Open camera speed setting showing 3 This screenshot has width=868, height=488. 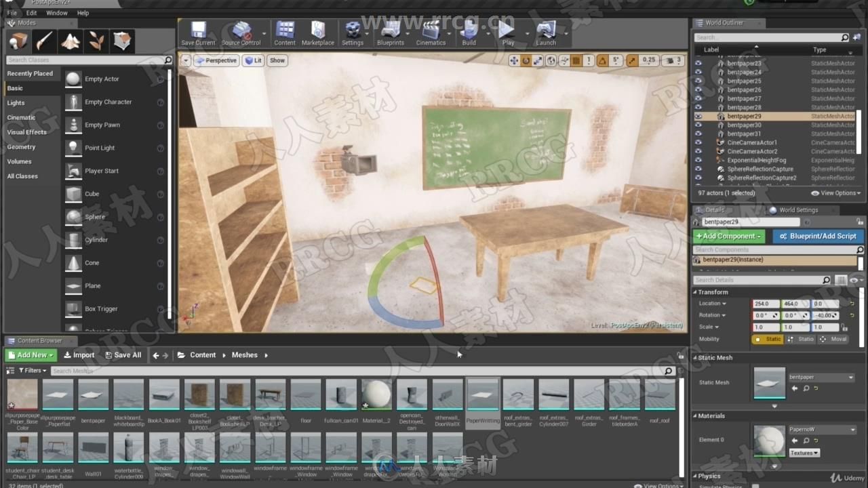point(673,60)
